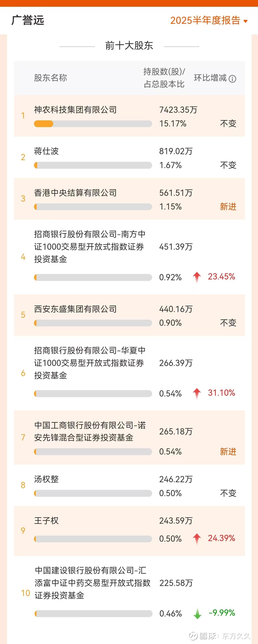The height and width of the screenshot is (644, 258).
Task: Open 汇添富中证中药 fund shareholder entry
Action: 129,593
